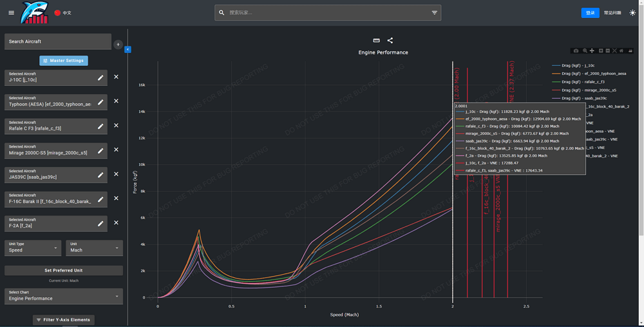Click the add aircraft plus button
Viewport: 644px width, 327px height.
click(118, 45)
